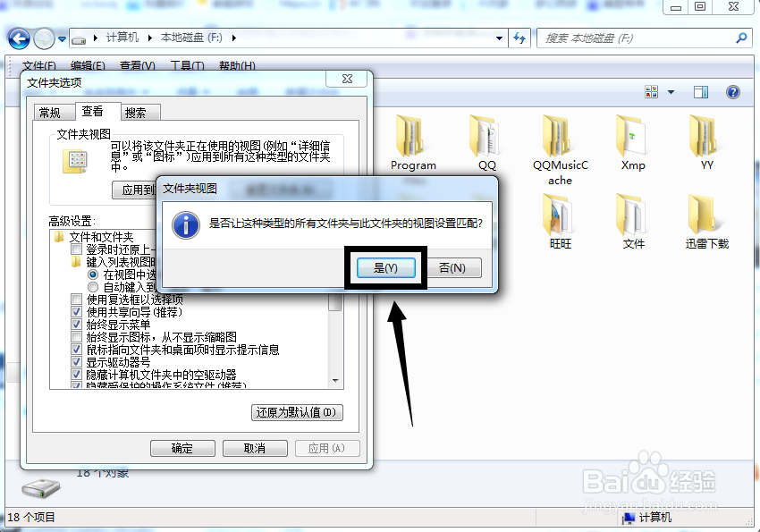Toggle 始终显示菜单 checkbox
Screen dimensions: 760x532
coord(76,325)
